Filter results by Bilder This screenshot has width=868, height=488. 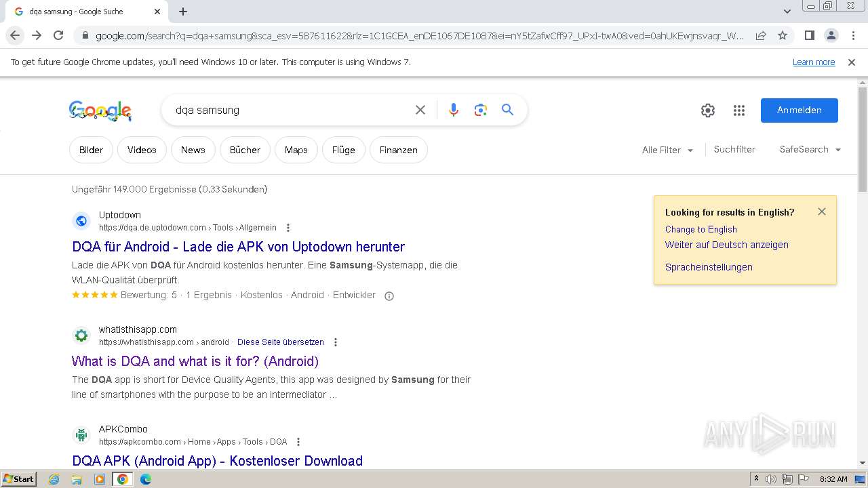coord(91,150)
